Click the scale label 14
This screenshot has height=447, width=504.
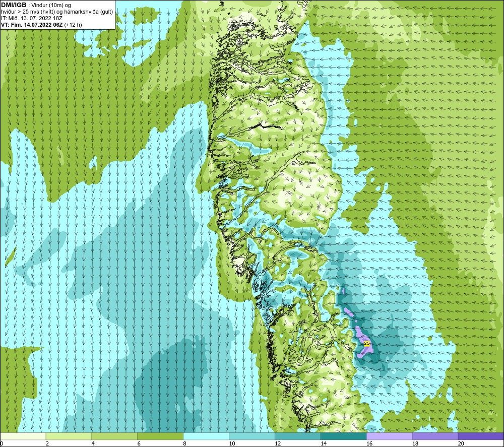click(x=324, y=443)
